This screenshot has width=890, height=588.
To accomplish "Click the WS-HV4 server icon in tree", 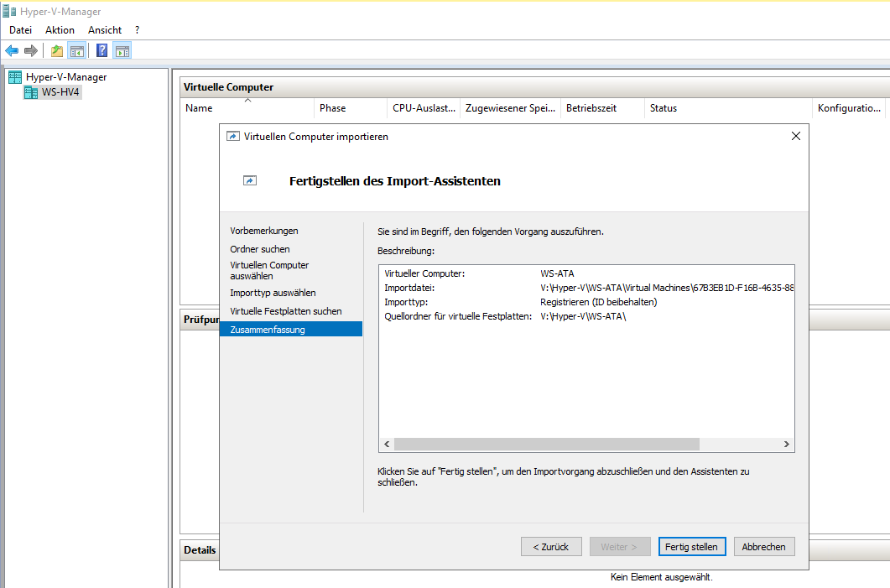I will coord(31,92).
